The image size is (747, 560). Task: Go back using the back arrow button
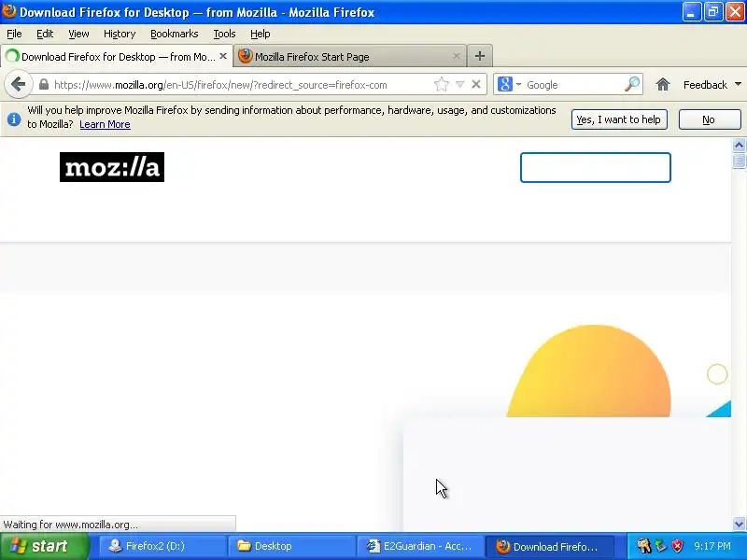[18, 85]
